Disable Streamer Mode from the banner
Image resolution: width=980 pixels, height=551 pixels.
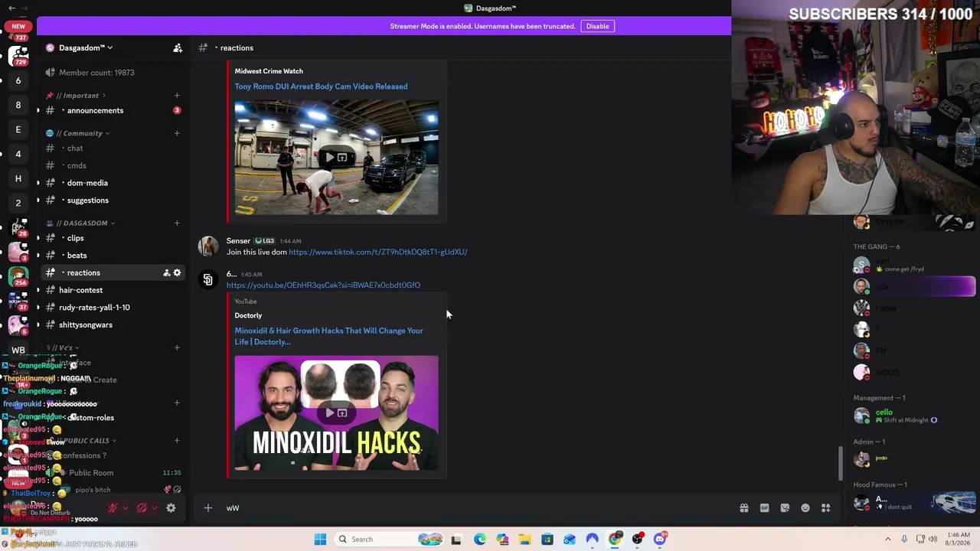click(x=597, y=26)
